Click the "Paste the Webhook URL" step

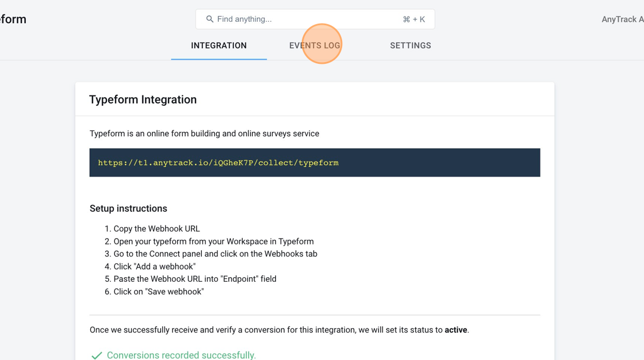(x=195, y=279)
